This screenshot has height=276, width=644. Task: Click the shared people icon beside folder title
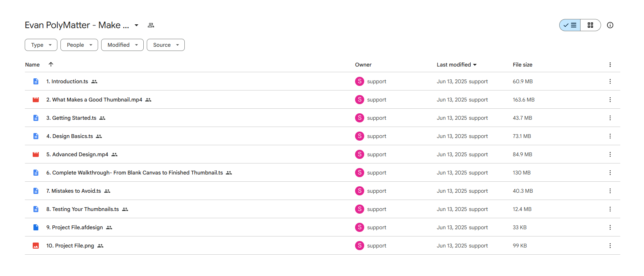(x=151, y=25)
